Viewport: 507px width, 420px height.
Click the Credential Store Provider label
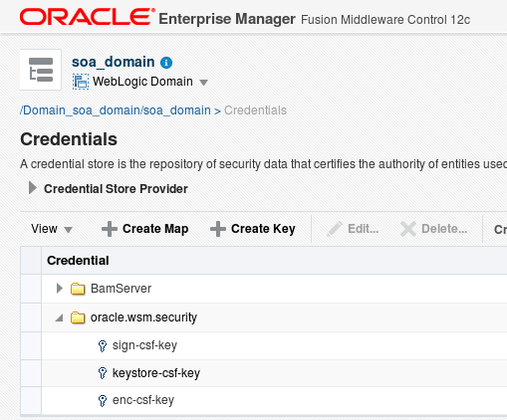[x=116, y=189]
